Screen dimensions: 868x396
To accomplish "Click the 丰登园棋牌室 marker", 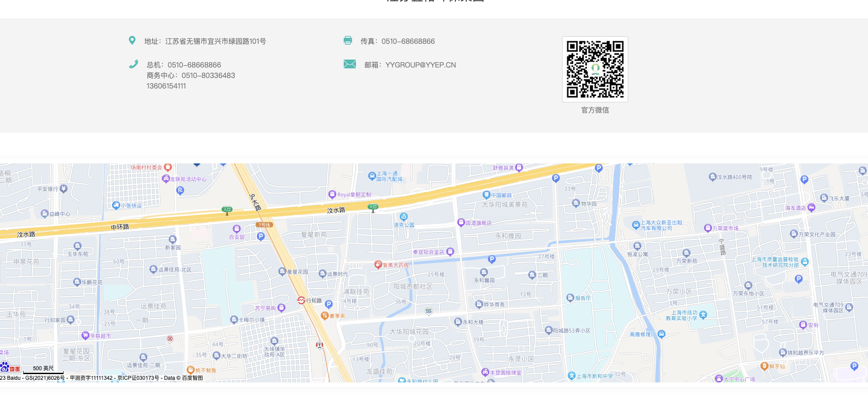I will (x=485, y=372).
